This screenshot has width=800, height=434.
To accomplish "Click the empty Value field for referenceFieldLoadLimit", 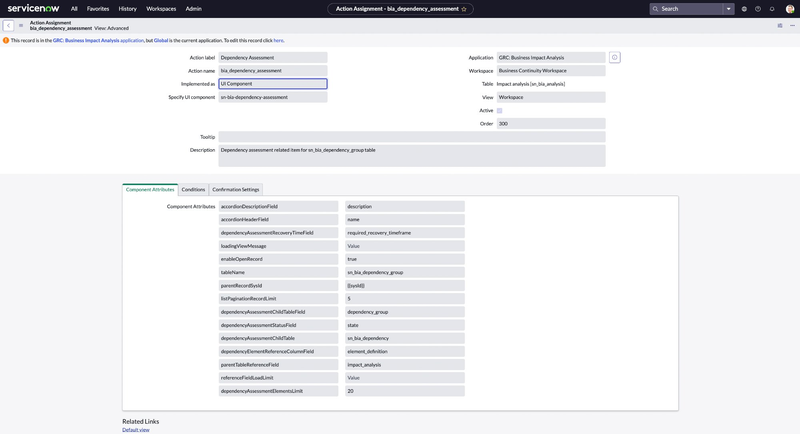I will [405, 378].
